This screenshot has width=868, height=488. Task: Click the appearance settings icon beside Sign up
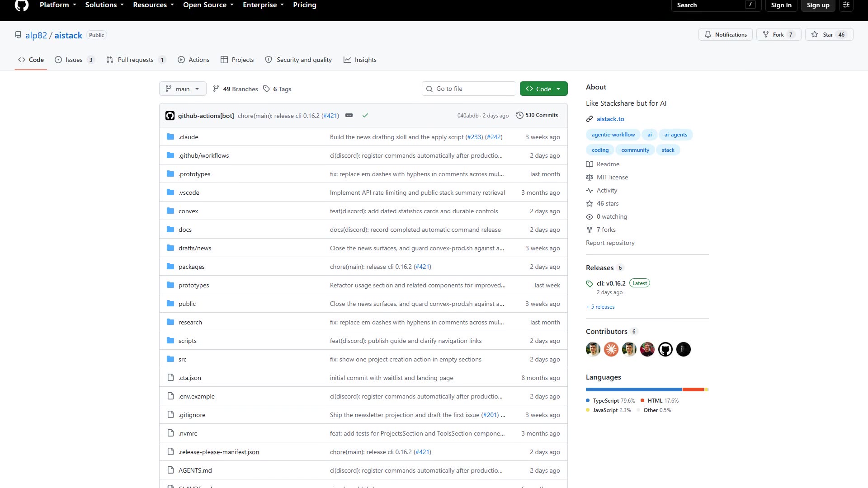pyautogui.click(x=846, y=5)
